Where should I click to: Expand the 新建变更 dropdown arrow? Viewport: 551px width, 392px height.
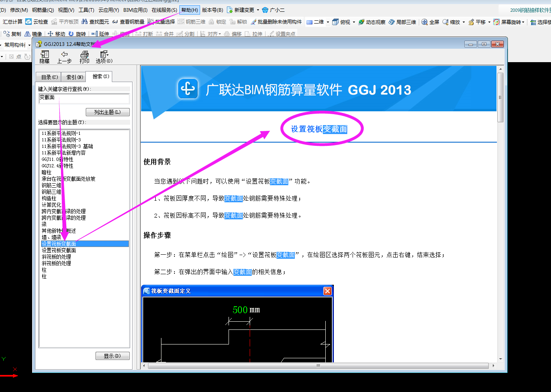point(258,10)
